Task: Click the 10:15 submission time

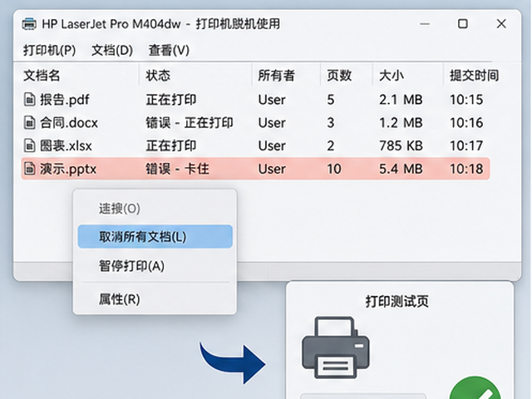Action: click(466, 100)
